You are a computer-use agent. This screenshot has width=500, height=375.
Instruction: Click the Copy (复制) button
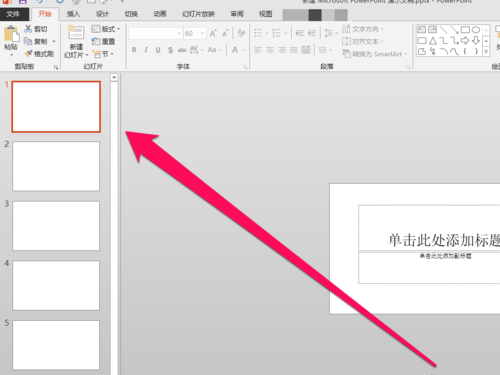click(36, 41)
